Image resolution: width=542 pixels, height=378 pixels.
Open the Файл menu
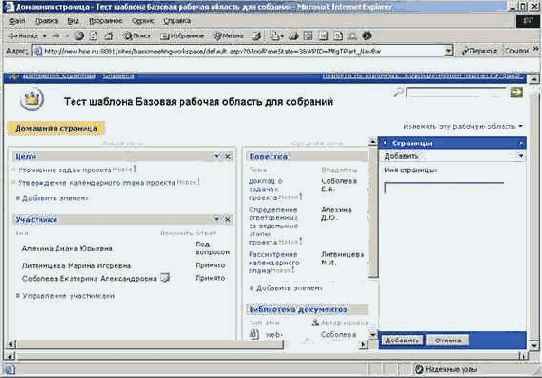coord(17,21)
